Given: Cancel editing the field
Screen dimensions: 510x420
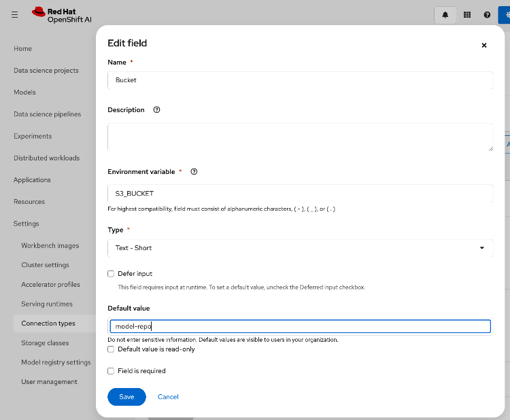Looking at the screenshot, I should (168, 397).
